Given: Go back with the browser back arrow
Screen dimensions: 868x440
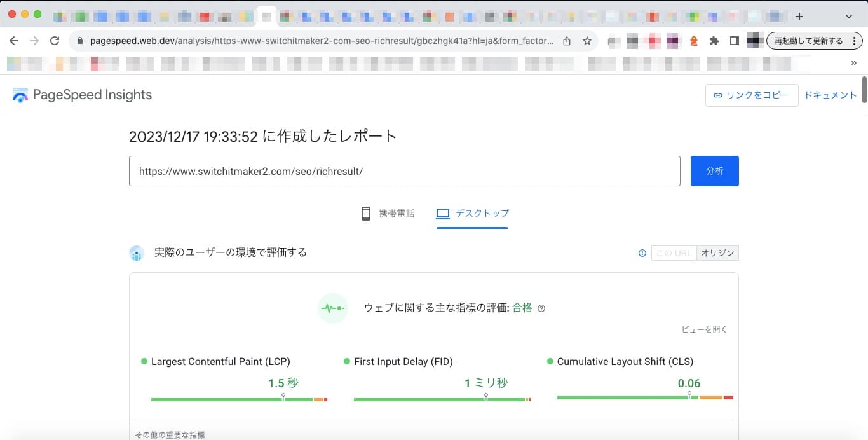Looking at the screenshot, I should click(14, 41).
